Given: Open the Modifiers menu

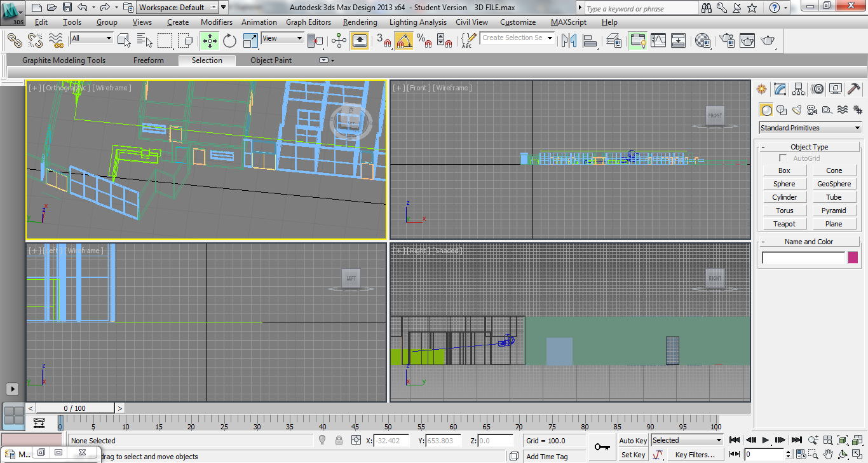Looking at the screenshot, I should click(x=217, y=22).
